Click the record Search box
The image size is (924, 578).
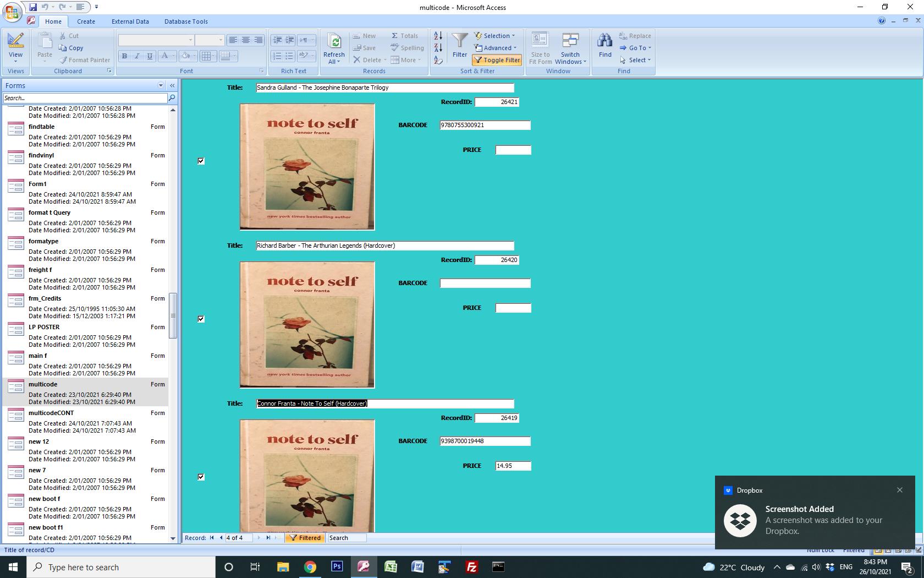346,538
